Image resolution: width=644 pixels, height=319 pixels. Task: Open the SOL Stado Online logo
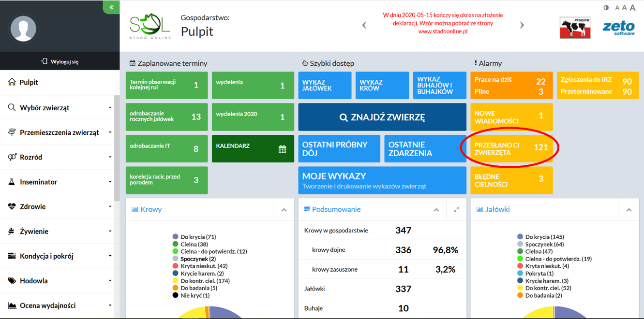150,26
